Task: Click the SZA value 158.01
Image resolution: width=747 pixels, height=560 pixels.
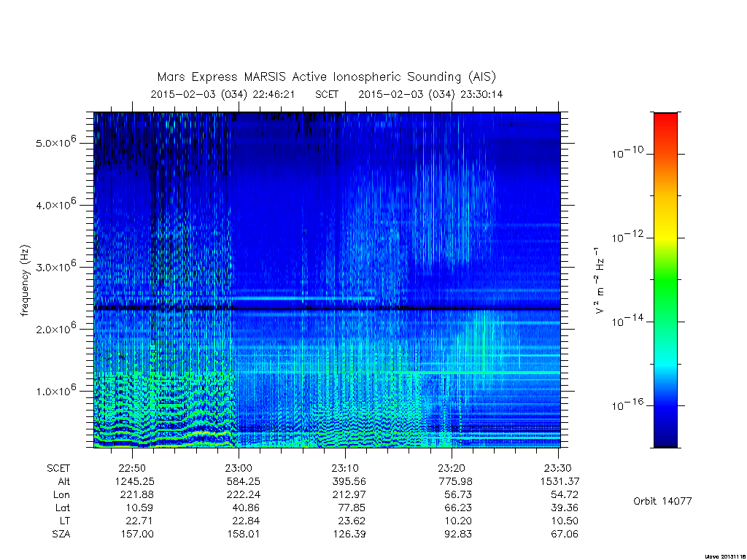Action: pos(243,534)
